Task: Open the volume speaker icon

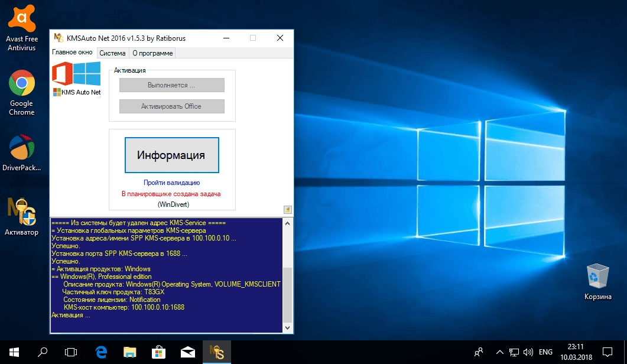Action: pyautogui.click(x=528, y=352)
